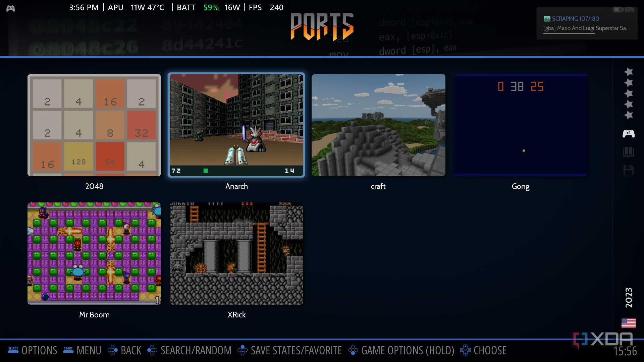Screen dimensions: 644x362
Task: Click the START button icon for menu
Action: (68, 350)
